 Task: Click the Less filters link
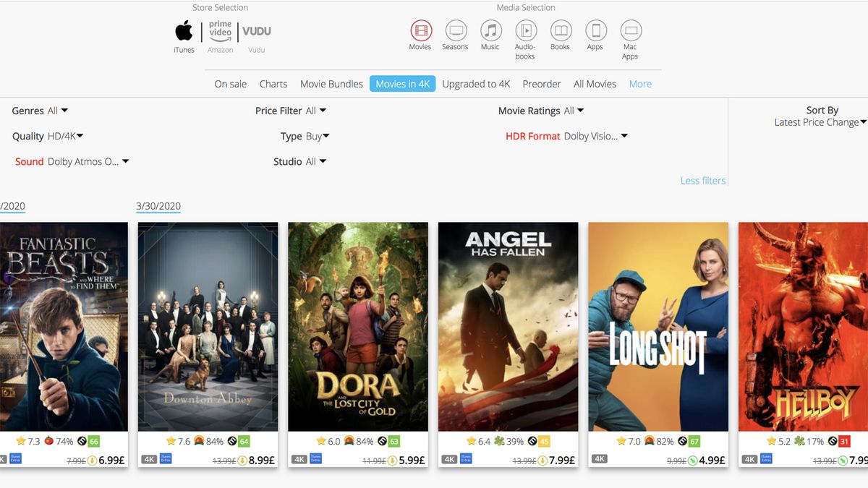pyautogui.click(x=702, y=181)
